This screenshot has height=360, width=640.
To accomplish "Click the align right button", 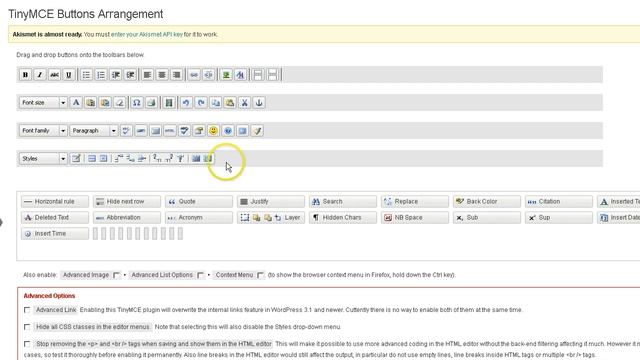I will (x=176, y=75).
